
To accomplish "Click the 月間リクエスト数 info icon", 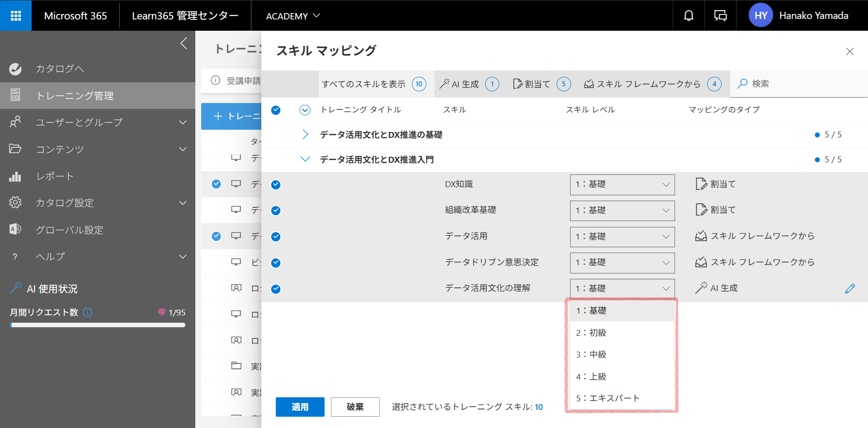I will click(x=88, y=312).
